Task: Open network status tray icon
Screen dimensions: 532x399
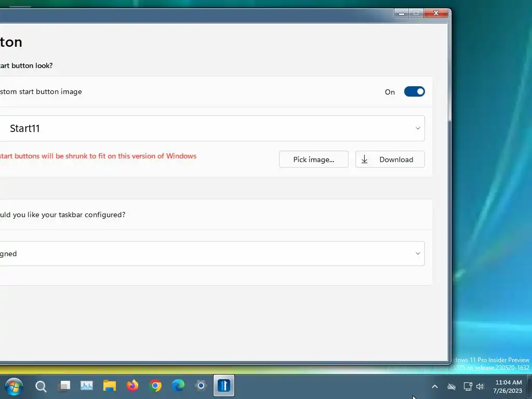Action: pyautogui.click(x=468, y=387)
